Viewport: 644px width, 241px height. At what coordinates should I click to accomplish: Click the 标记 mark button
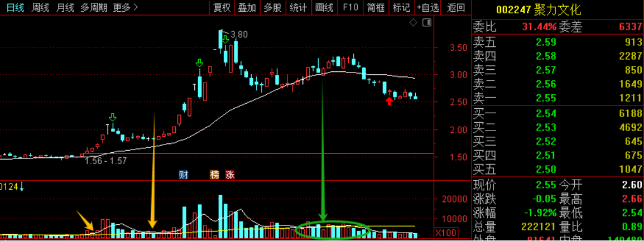(x=401, y=7)
